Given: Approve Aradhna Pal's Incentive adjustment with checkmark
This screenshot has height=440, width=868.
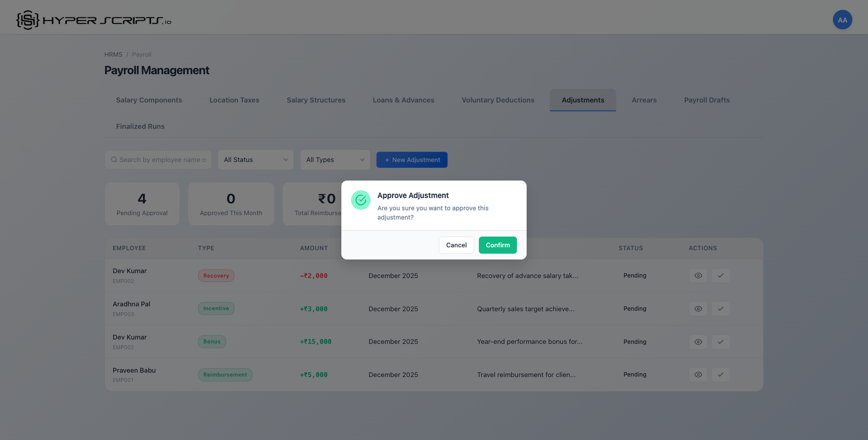Looking at the screenshot, I should point(720,309).
